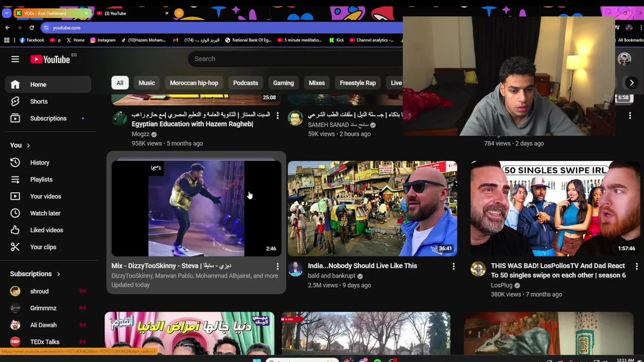The image size is (644, 362).
Task: Open THIS WAS BAD LosPollosTV video title
Action: (558, 270)
